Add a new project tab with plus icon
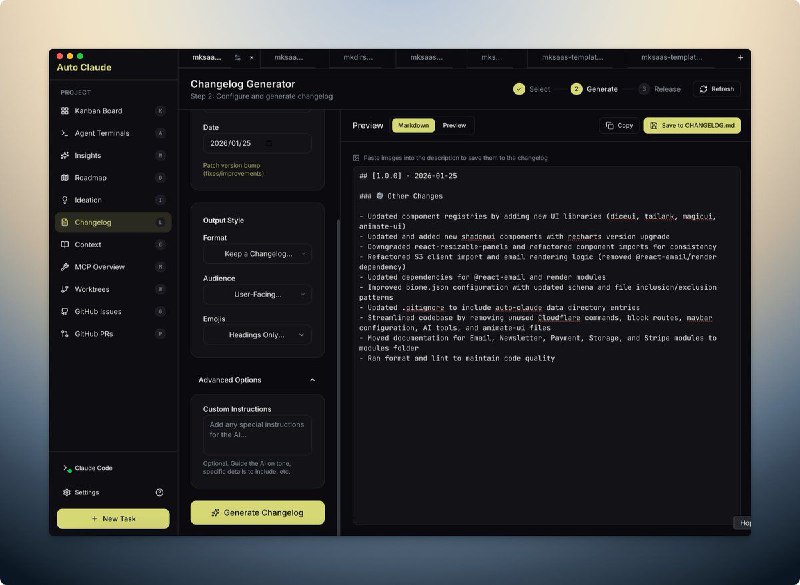This screenshot has height=585, width=800. pyautogui.click(x=740, y=58)
